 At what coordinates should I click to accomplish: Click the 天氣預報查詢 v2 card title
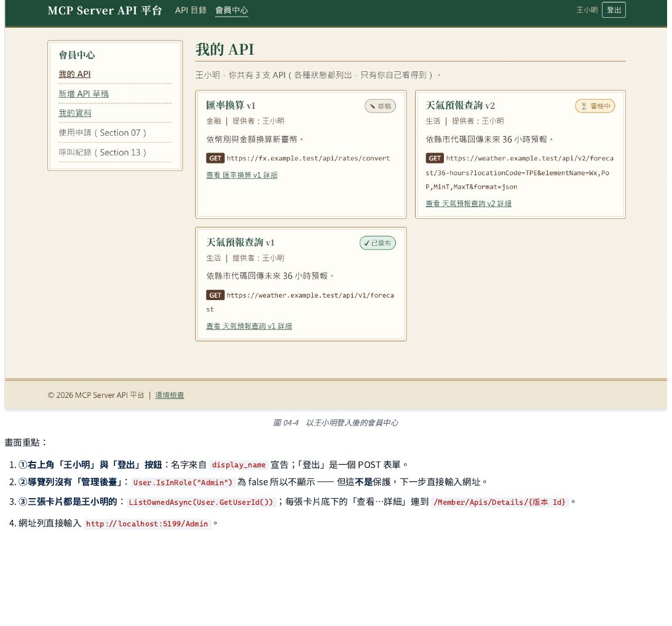tap(461, 106)
